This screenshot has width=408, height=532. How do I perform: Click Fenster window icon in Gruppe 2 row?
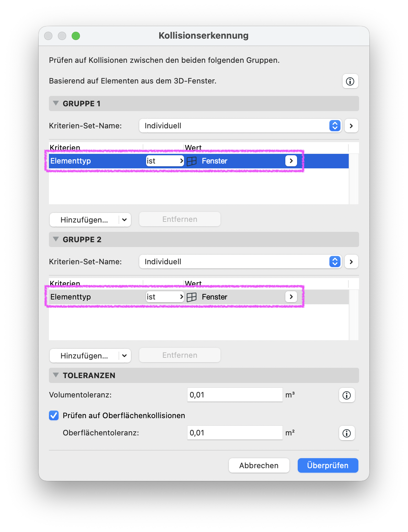(192, 297)
